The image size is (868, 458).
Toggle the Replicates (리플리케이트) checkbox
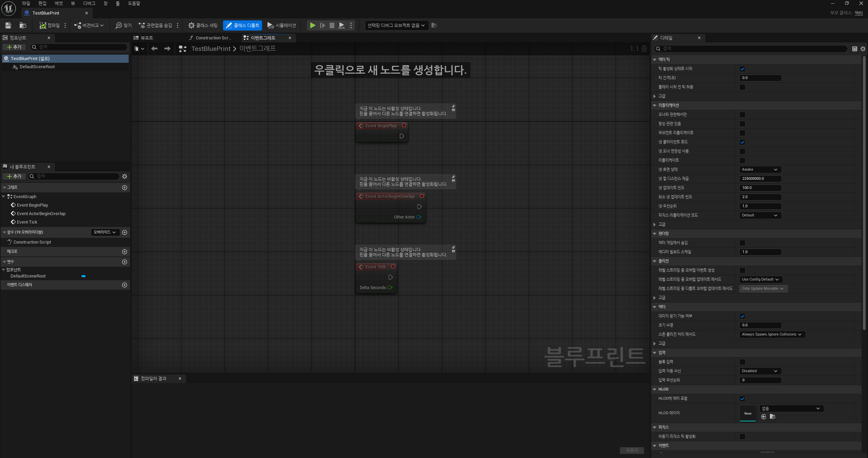[x=742, y=160]
